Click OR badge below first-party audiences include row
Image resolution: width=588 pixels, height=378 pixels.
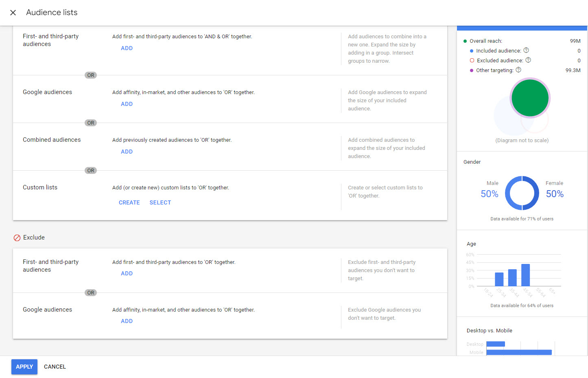click(x=91, y=75)
